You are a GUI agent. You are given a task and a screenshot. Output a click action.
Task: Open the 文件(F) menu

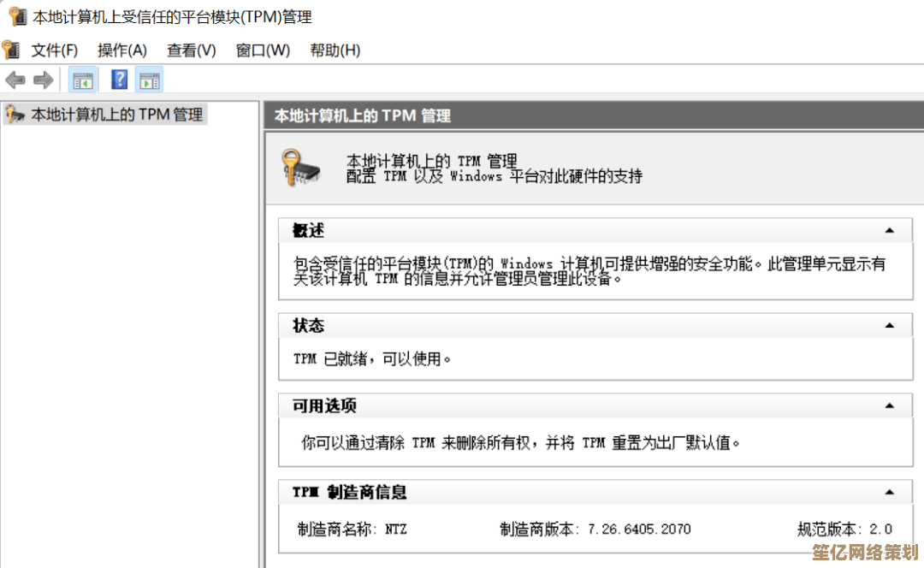pyautogui.click(x=55, y=50)
